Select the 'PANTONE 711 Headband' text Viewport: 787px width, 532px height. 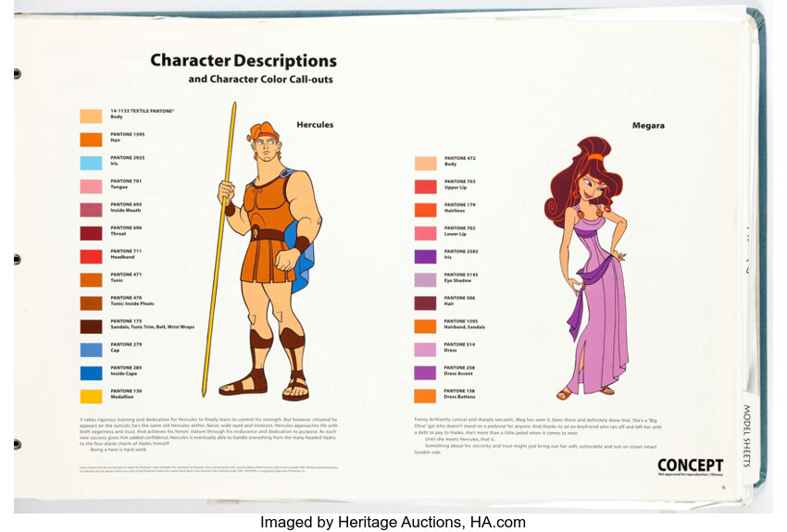point(126,254)
